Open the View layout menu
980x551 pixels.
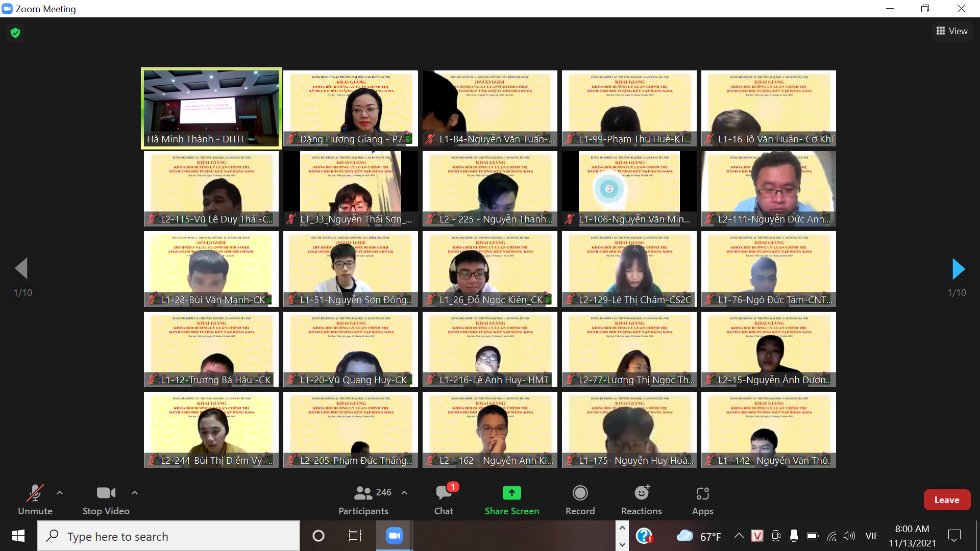(952, 31)
